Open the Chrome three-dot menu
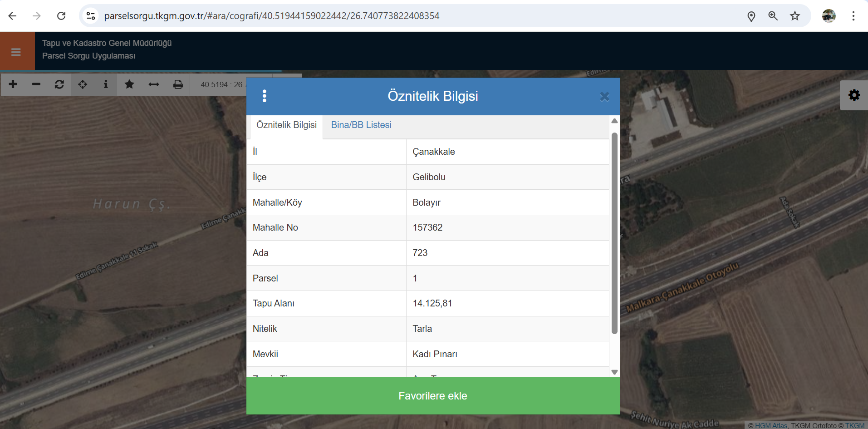 pyautogui.click(x=853, y=16)
